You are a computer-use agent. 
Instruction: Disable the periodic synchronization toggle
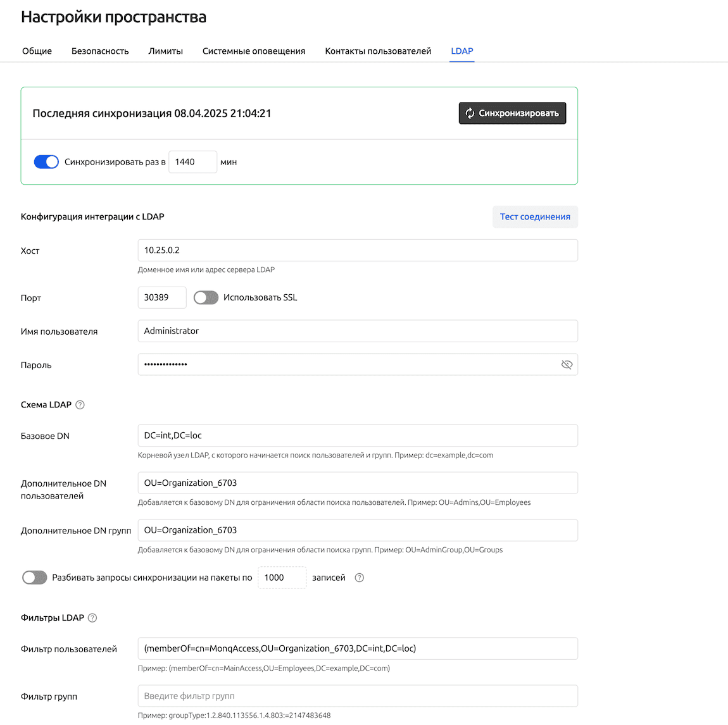(46, 162)
